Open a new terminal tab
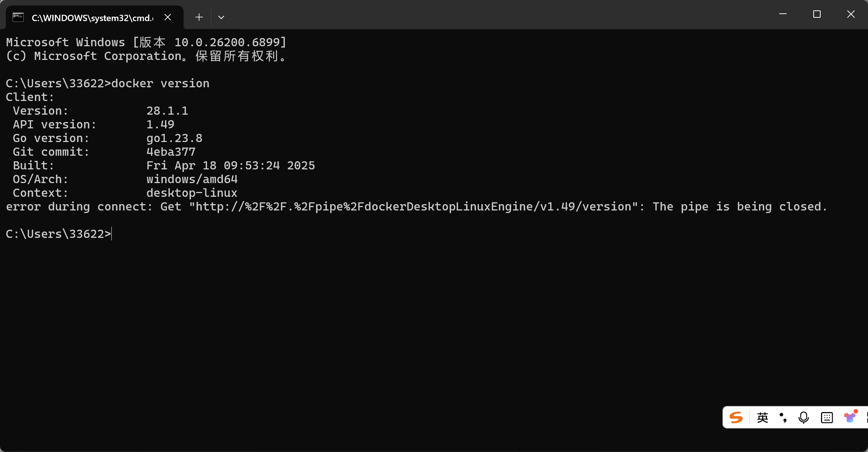868x452 pixels. [x=199, y=17]
